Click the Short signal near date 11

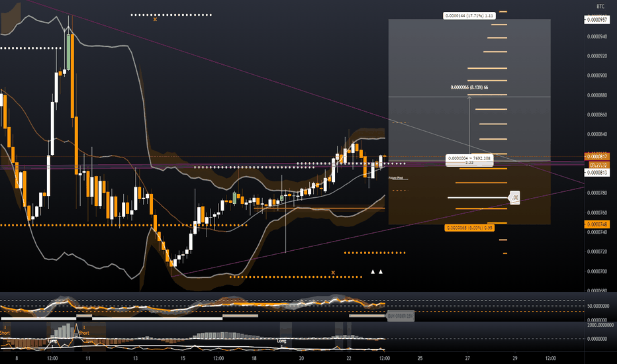(84, 333)
